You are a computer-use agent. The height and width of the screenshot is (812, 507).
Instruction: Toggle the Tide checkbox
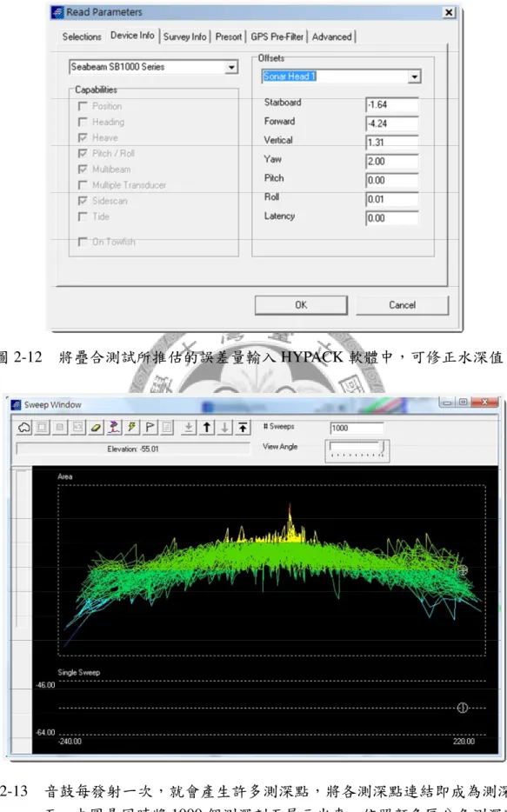pyautogui.click(x=83, y=216)
